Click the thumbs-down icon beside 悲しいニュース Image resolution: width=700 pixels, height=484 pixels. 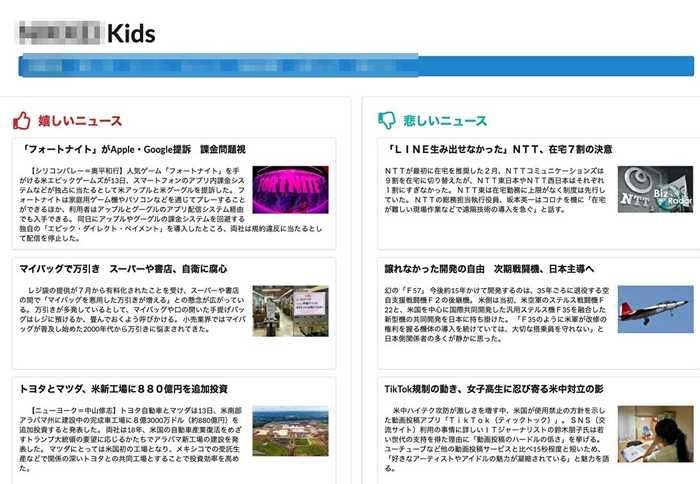tap(387, 121)
